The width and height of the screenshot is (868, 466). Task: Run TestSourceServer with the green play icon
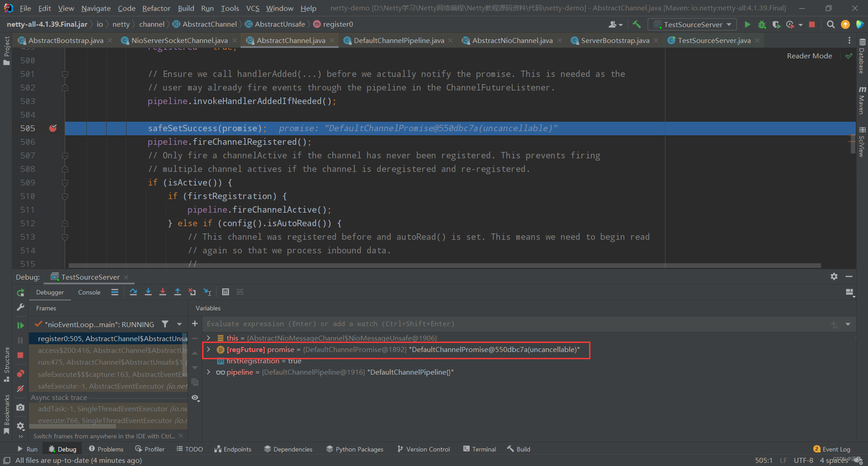coord(747,24)
